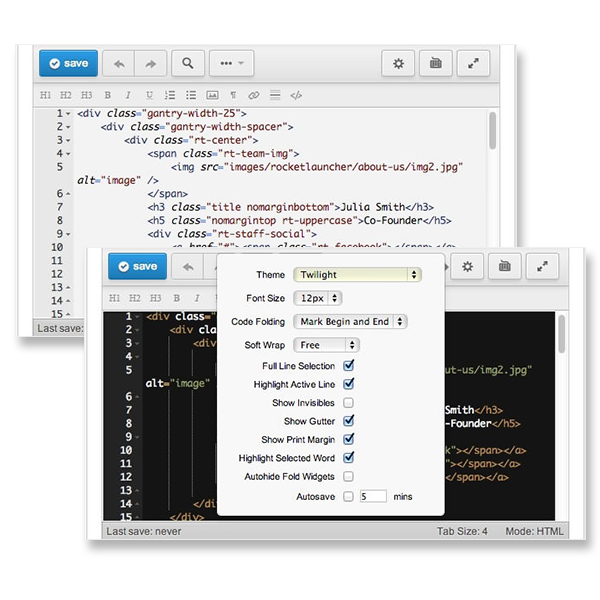Collapse fold arrow on line 9 of the back editor
The image size is (600, 600).
pyautogui.click(x=68, y=234)
